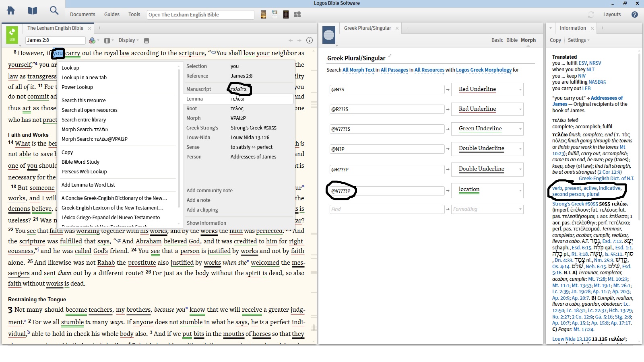Image resolution: width=644 pixels, height=362 pixels.
Task: Click the green LEB resource panel icon
Action: (x=12, y=35)
